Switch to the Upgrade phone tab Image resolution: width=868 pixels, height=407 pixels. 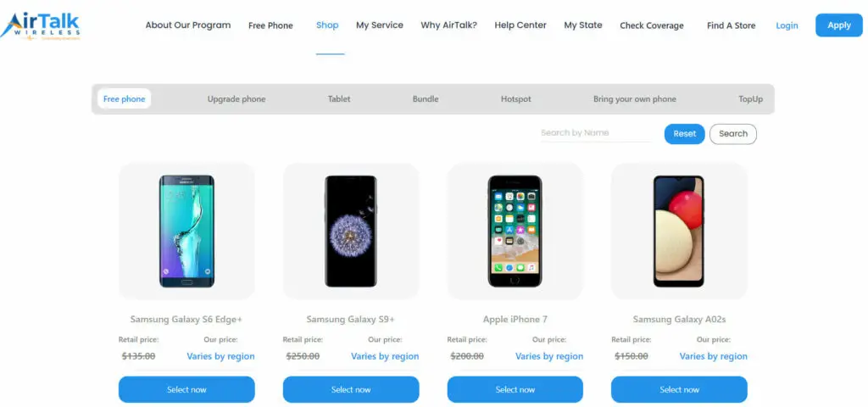pos(236,99)
